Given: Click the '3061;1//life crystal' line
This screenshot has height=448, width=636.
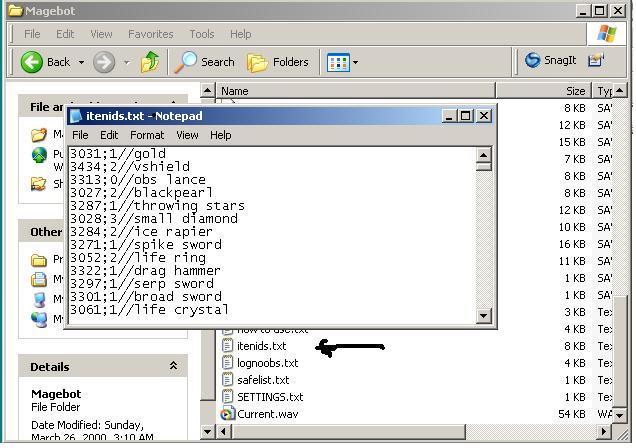Looking at the screenshot, I should [149, 310].
